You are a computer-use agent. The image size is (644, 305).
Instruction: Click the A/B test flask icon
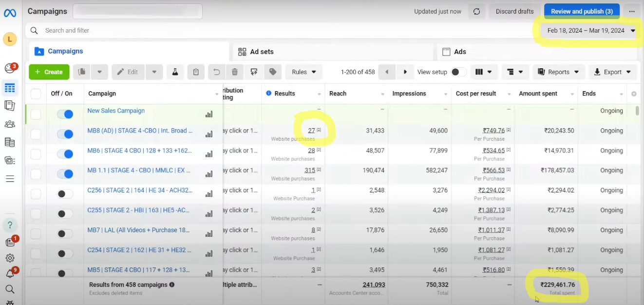click(175, 72)
